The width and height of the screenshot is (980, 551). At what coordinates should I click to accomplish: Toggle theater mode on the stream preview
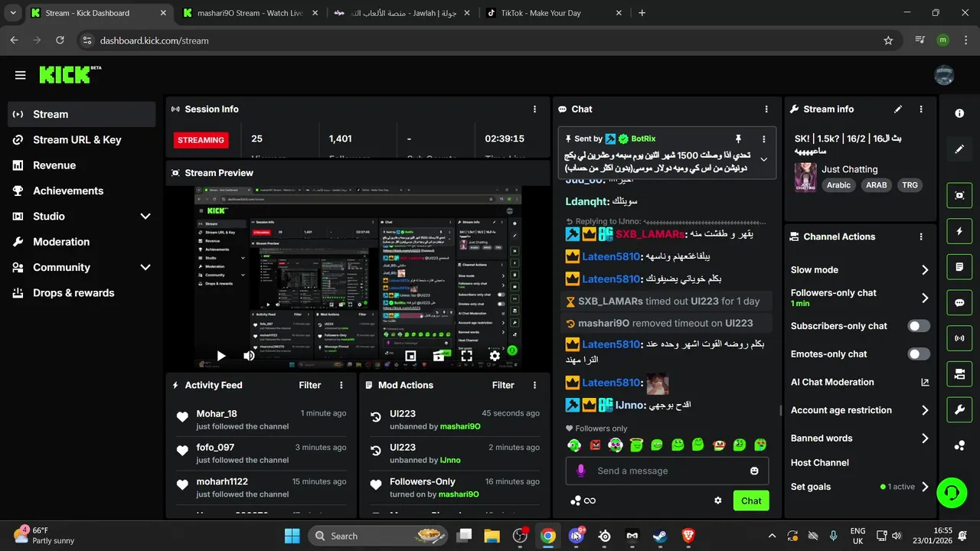click(x=439, y=355)
